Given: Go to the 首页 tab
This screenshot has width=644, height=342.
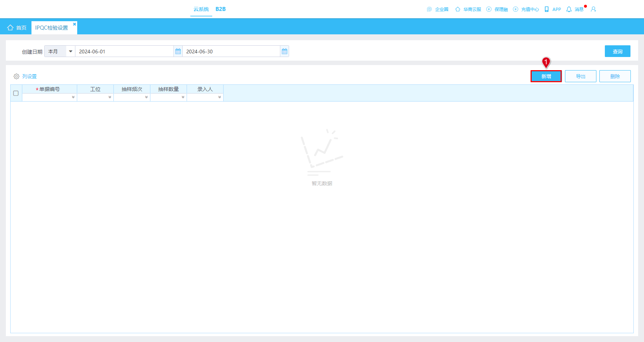Looking at the screenshot, I should 17,28.
